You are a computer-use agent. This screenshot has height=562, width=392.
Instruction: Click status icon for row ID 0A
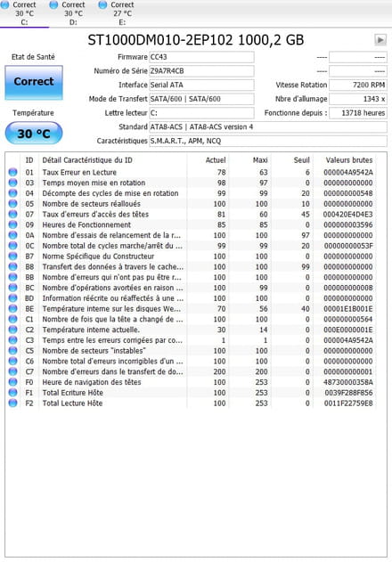tap(12, 235)
